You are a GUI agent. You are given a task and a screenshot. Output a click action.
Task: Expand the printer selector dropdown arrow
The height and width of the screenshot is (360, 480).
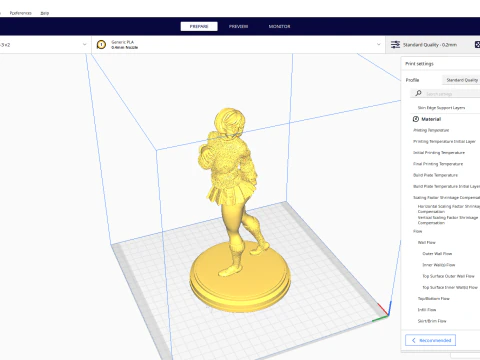[84, 44]
